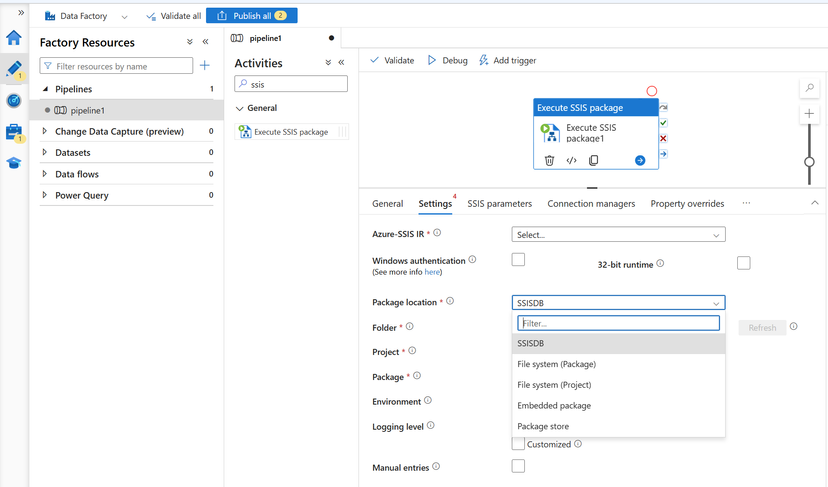Focus the Filter resources by name field
The height and width of the screenshot is (487, 828).
[116, 66]
